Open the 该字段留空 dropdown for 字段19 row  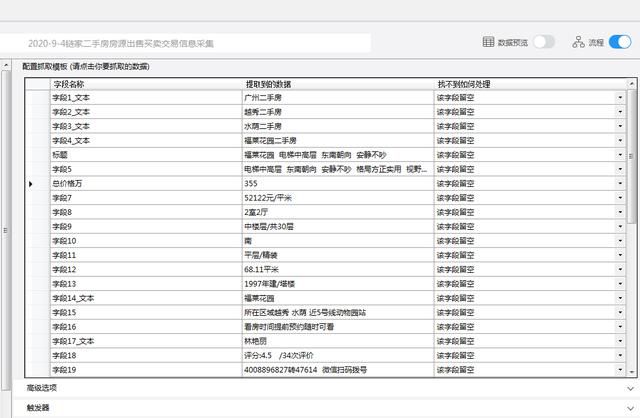620,370
